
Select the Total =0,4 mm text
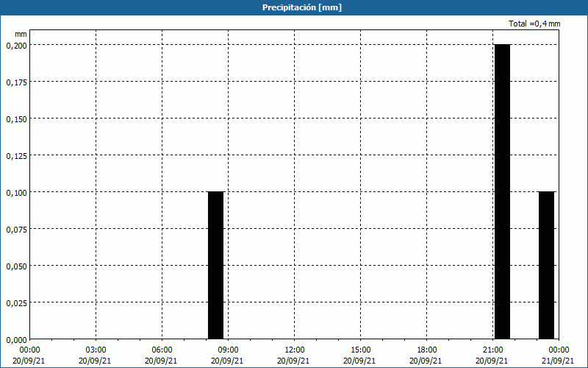[534, 24]
